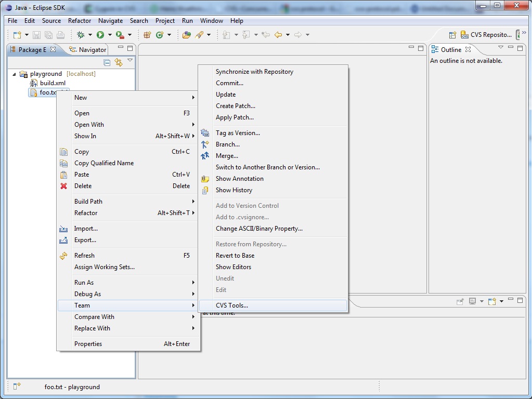Open the Back history dropdown arrow
Screen dimensions: 532x399
click(288, 35)
